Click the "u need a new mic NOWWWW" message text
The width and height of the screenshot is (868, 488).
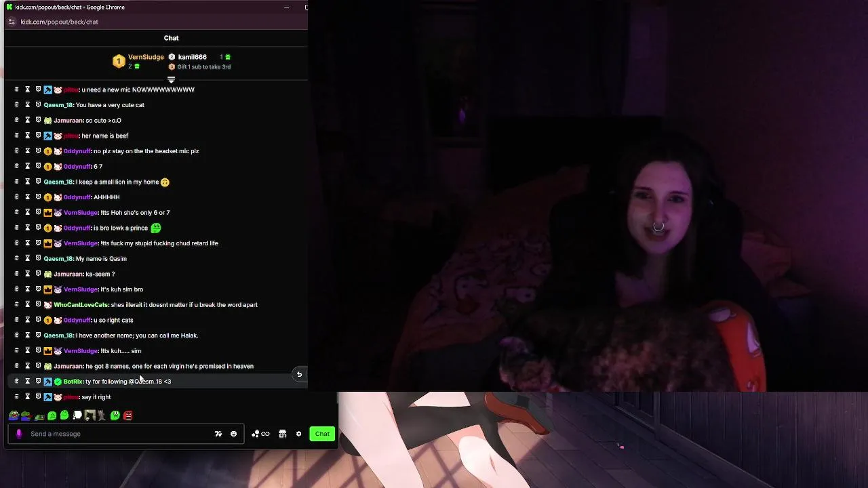[138, 89]
